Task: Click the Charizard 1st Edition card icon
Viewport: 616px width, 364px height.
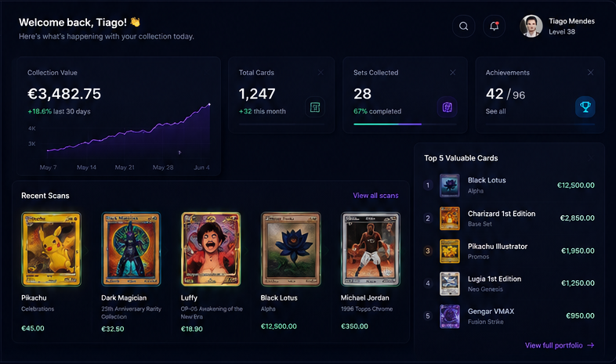Action: (449, 218)
